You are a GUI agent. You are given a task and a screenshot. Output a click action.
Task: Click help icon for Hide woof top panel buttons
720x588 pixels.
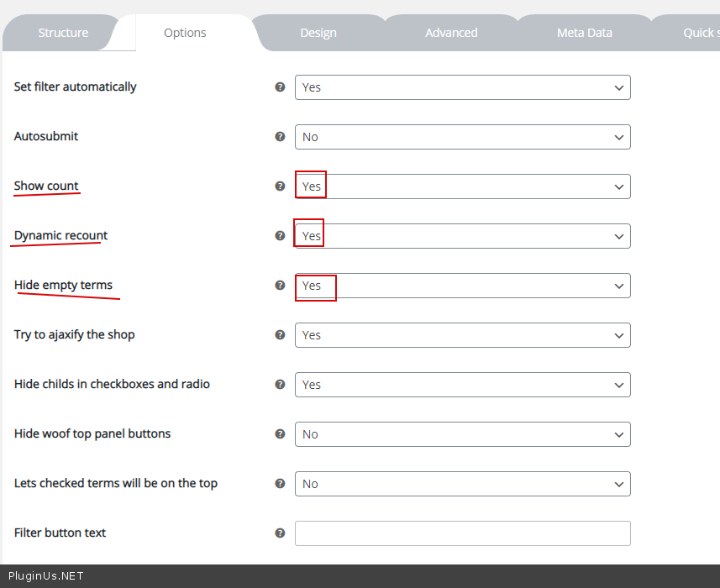click(280, 433)
